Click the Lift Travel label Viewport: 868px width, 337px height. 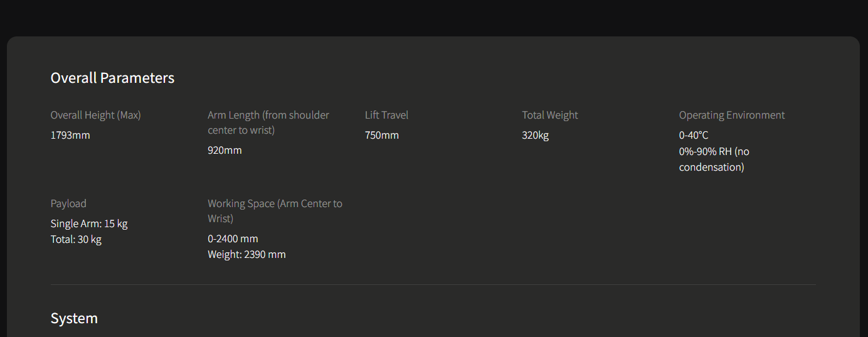[x=386, y=115]
